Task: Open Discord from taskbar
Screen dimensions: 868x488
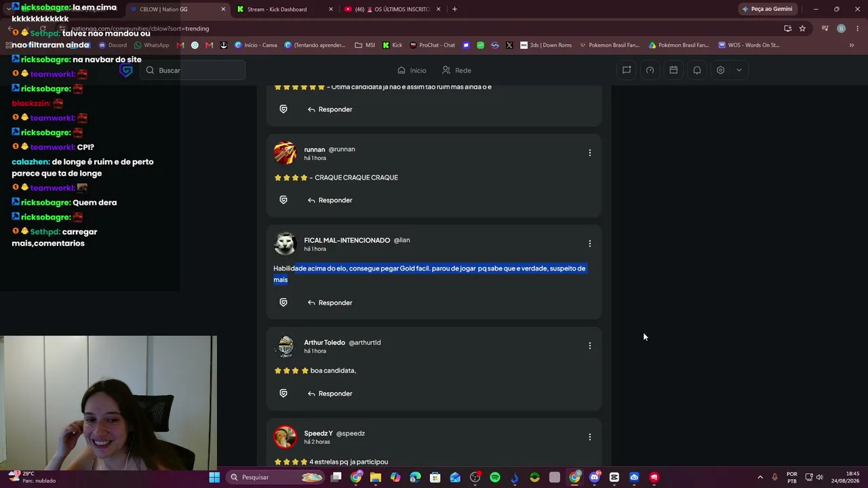Action: point(595,477)
